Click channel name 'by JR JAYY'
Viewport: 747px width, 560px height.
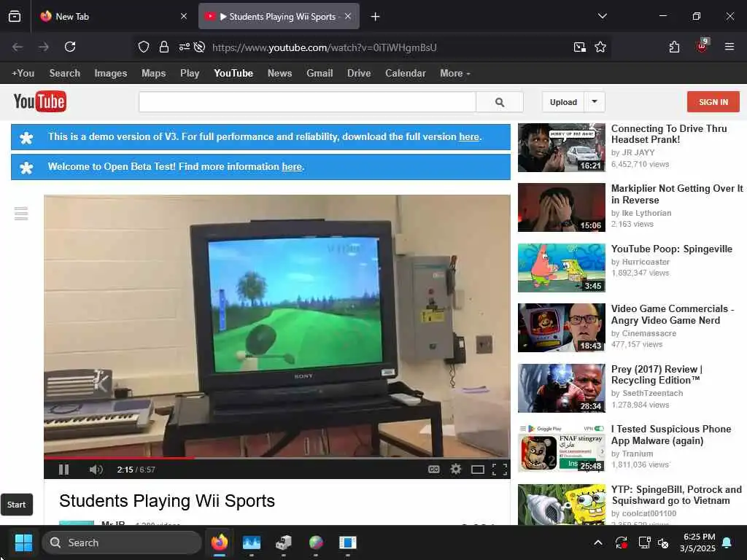(x=632, y=152)
